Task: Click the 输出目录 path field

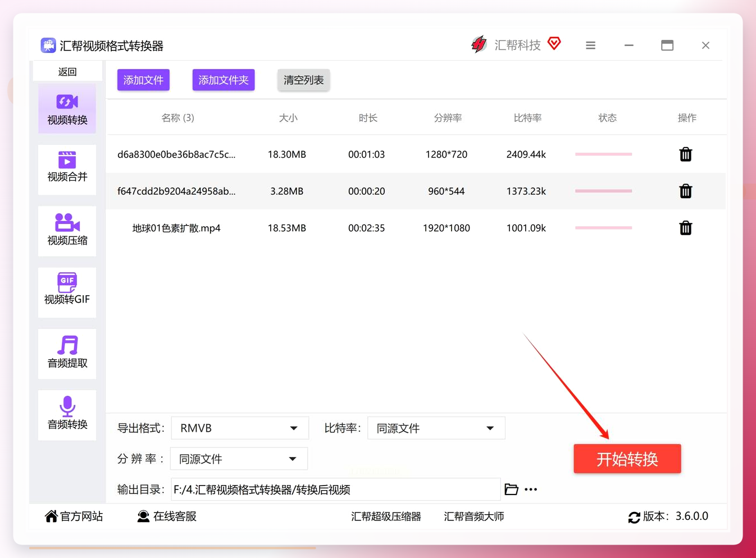Action: pos(335,490)
